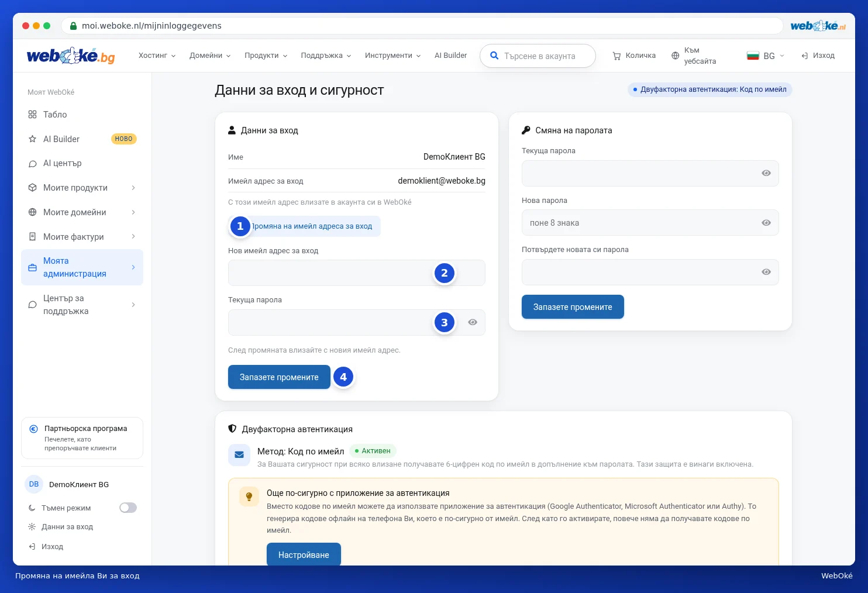Screen dimensions: 868x593
Task: Save changes in Смяна на паролата card
Action: point(573,307)
